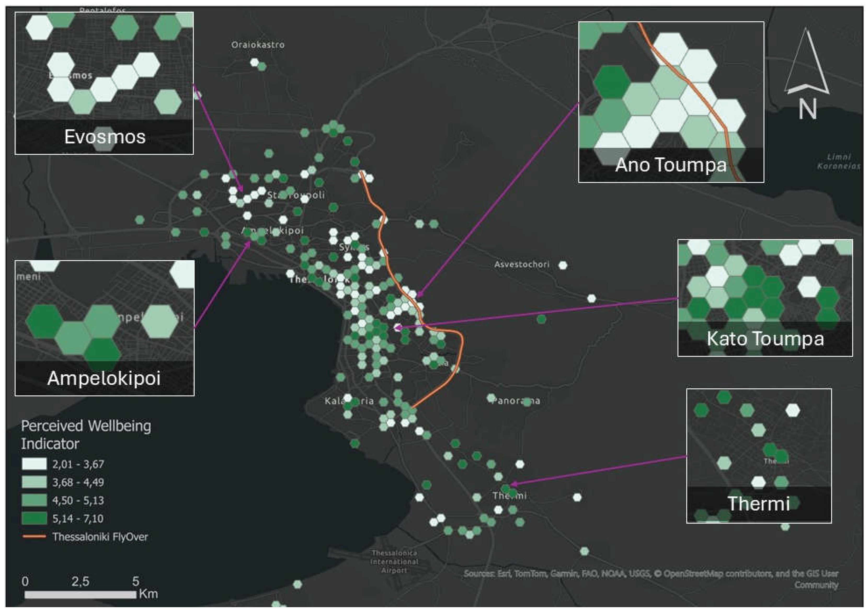Click the 2,01 - 3,67 legend swatch
The image size is (868, 615).
pyautogui.click(x=34, y=464)
